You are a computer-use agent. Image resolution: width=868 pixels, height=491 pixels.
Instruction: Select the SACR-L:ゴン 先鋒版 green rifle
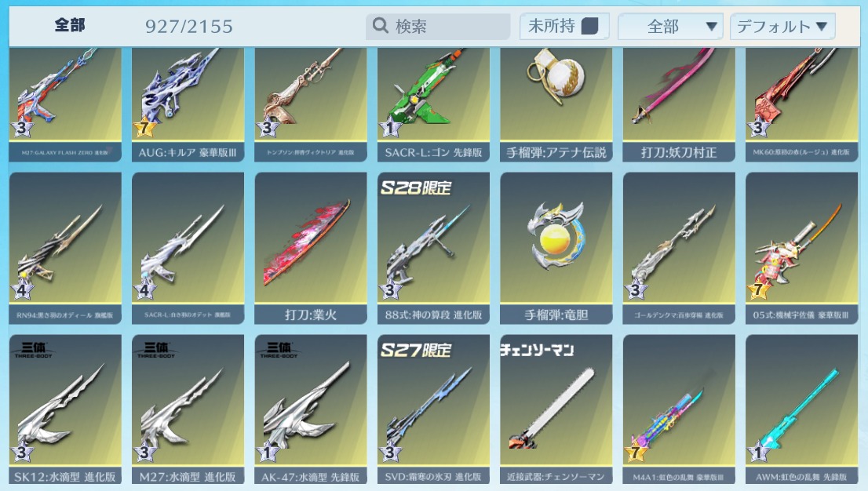point(433,104)
